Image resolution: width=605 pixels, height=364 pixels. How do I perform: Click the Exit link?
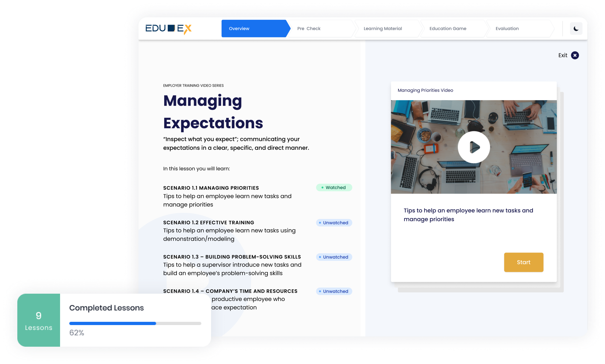[x=563, y=55]
